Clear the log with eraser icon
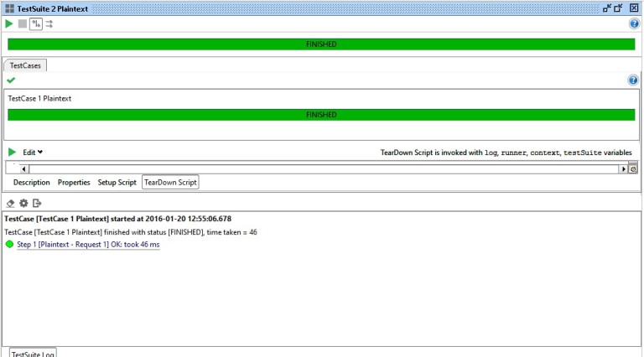 point(10,203)
